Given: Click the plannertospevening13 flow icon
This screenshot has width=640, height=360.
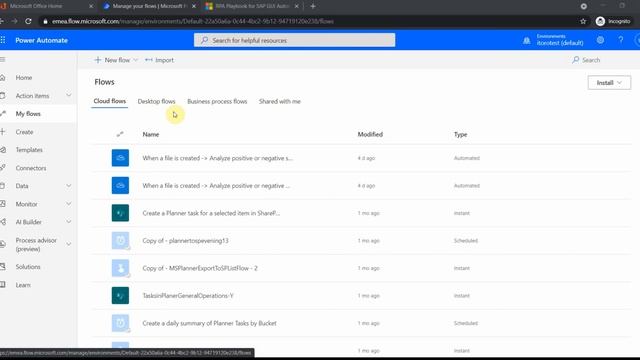Looking at the screenshot, I should [120, 240].
